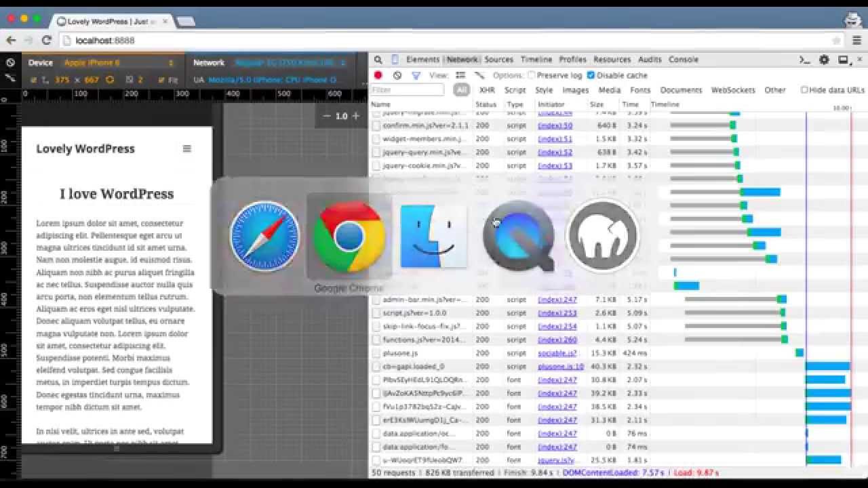Open the Device model dropdown
Screen dimensions: 868x488
pyautogui.click(x=119, y=62)
